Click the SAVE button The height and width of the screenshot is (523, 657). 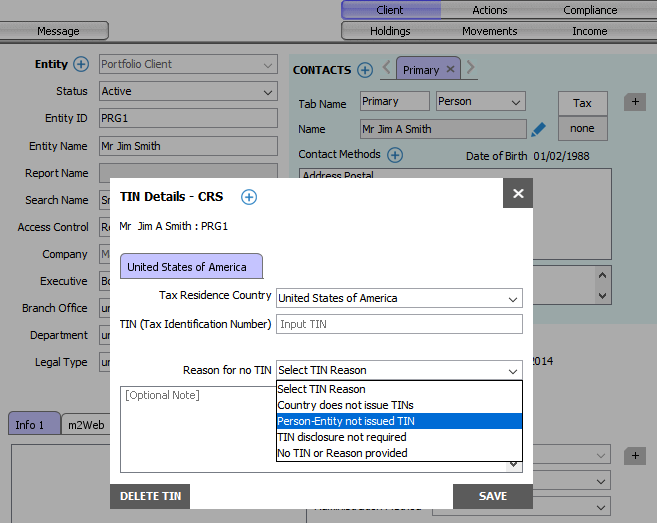click(x=492, y=496)
